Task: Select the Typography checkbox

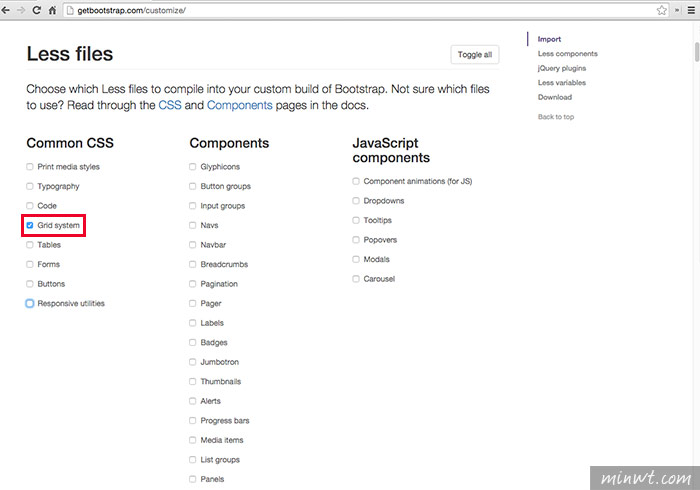Action: pyautogui.click(x=29, y=186)
